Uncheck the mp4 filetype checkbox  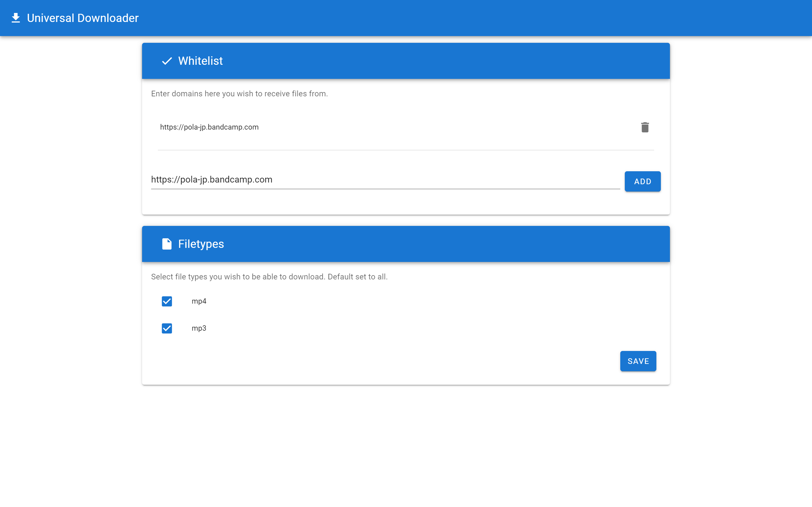tap(167, 301)
